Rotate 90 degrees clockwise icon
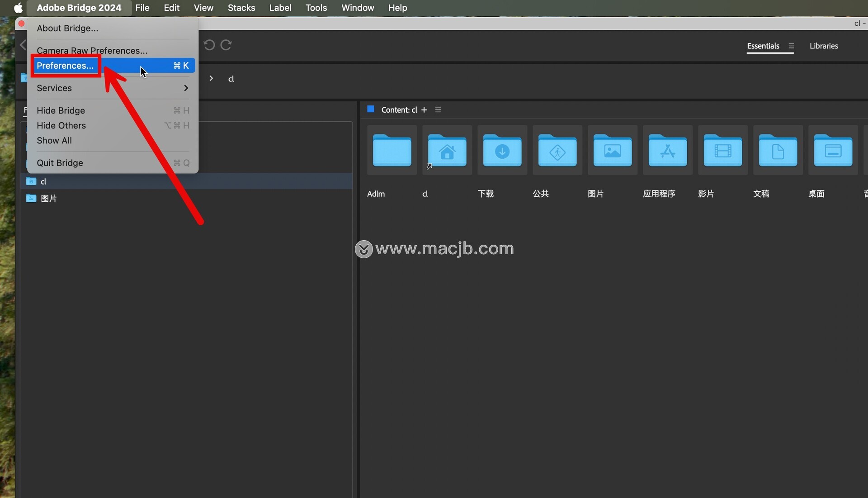This screenshot has height=498, width=868. point(226,45)
